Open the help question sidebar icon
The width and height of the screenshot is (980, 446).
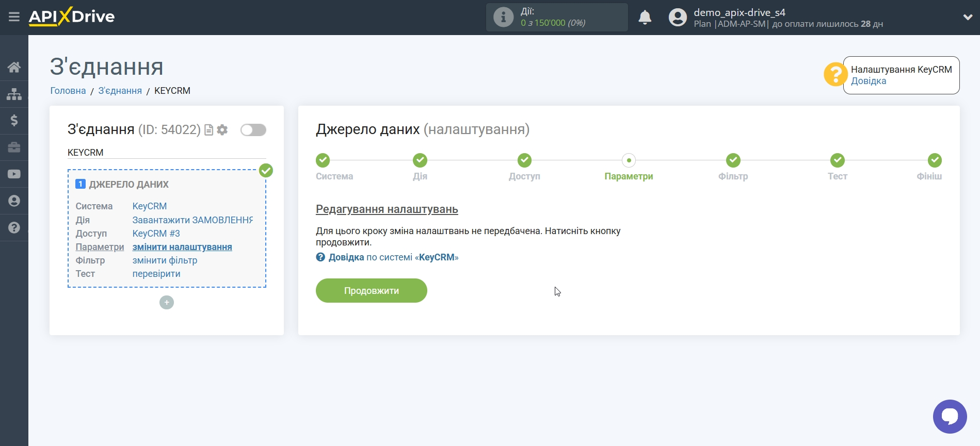click(x=14, y=228)
